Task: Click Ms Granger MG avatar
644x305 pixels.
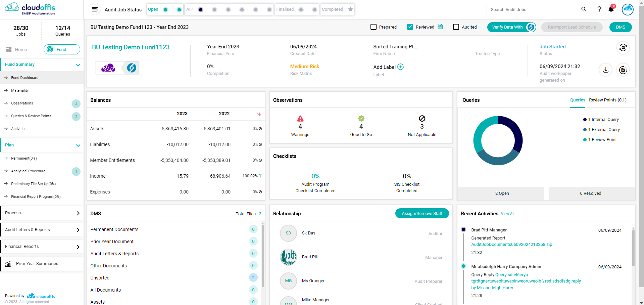Action: pos(288,281)
